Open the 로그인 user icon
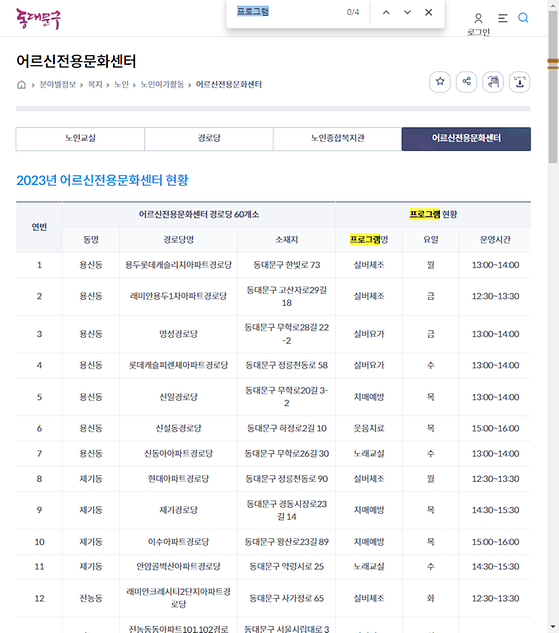The image size is (559, 633). pyautogui.click(x=478, y=19)
